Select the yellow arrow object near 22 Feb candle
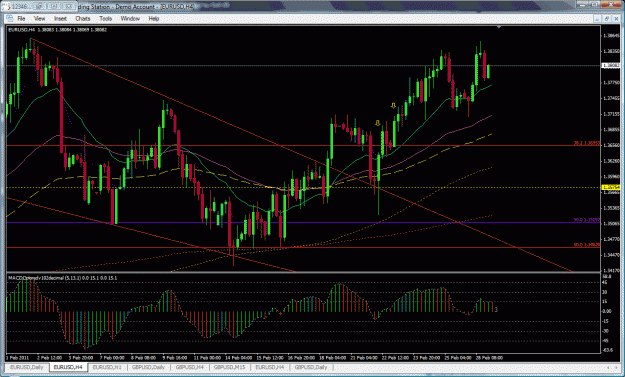 [x=393, y=106]
